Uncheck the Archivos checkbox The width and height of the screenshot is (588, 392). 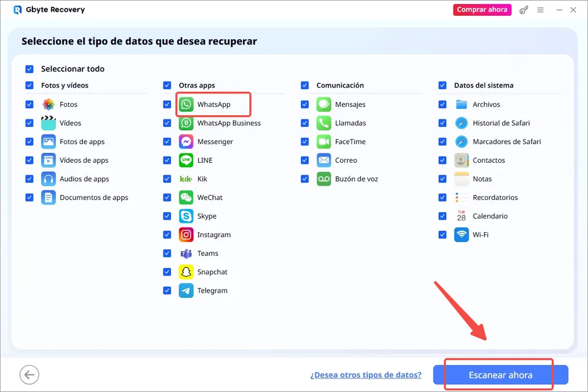point(442,105)
